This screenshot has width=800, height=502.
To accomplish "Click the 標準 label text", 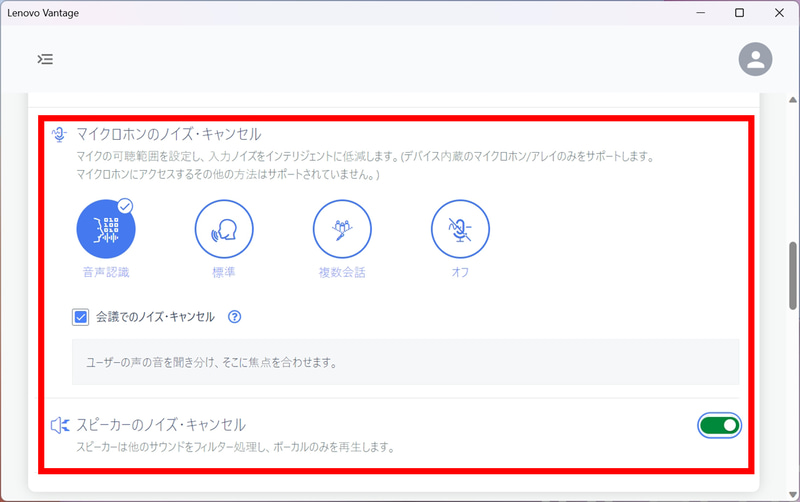I will pos(224,272).
